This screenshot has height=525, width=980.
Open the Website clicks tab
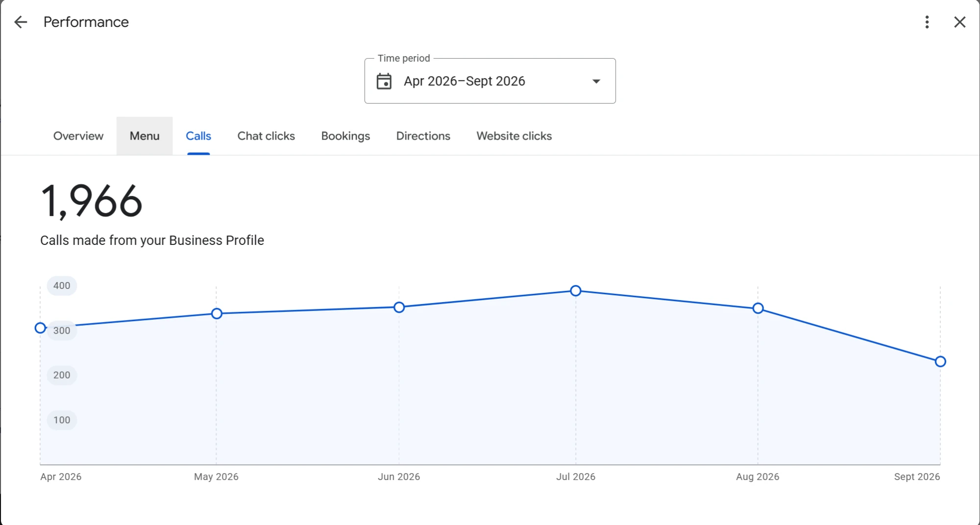click(514, 136)
